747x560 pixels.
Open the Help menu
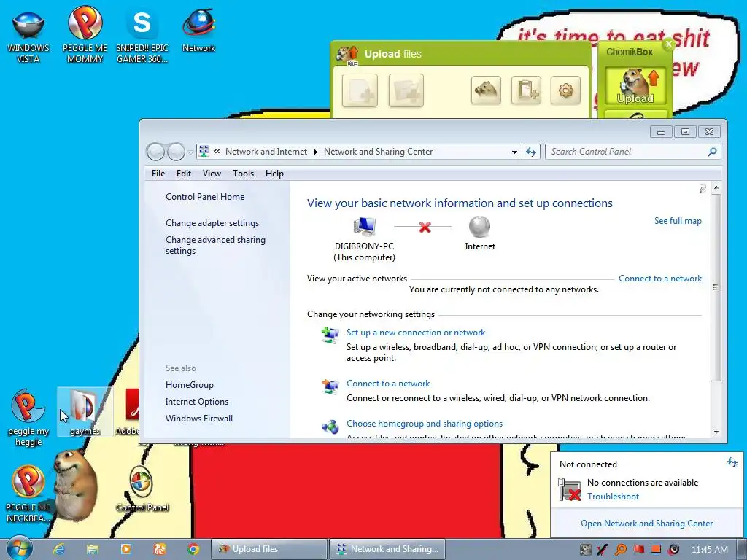click(x=274, y=174)
